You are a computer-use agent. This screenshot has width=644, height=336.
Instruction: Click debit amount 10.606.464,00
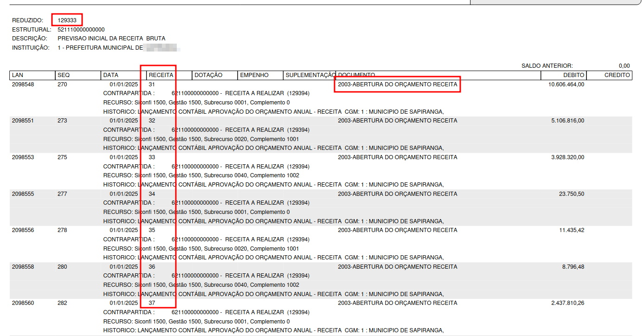(x=566, y=84)
